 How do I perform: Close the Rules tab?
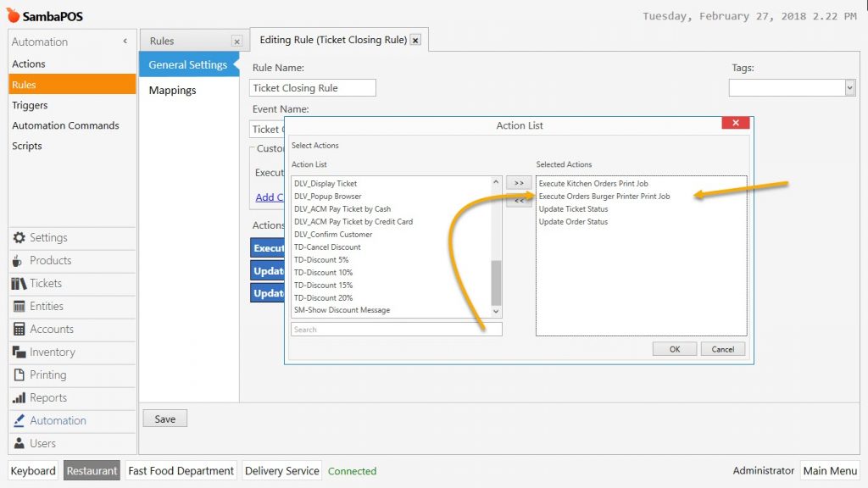237,42
